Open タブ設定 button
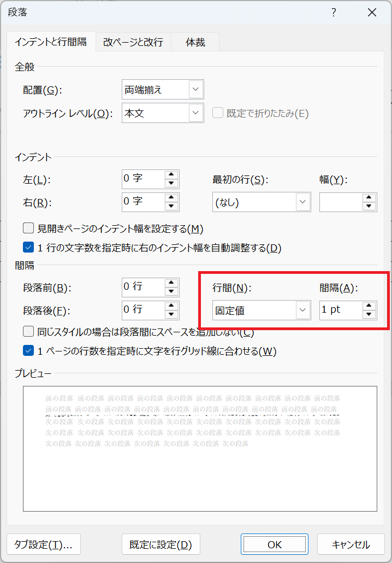 click(43, 544)
